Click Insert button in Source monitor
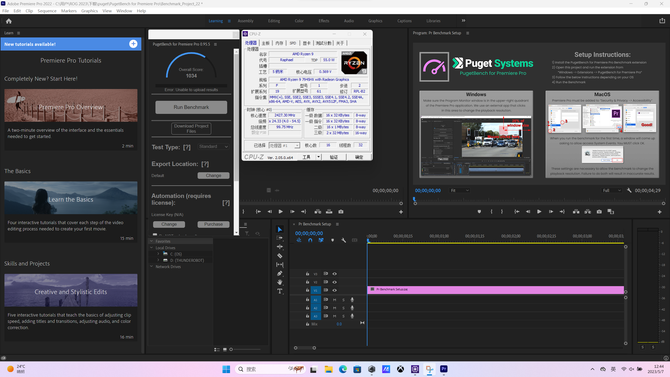This screenshot has height=377, width=670. coord(317,212)
